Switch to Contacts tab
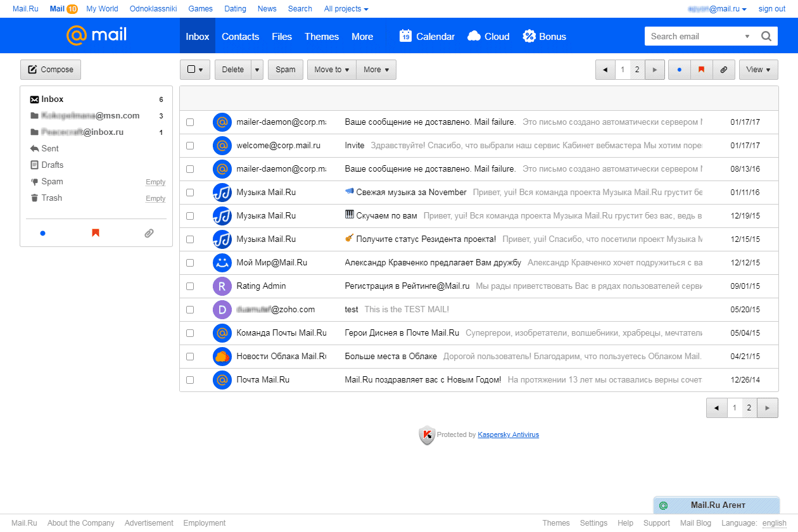798x532 pixels. (240, 36)
